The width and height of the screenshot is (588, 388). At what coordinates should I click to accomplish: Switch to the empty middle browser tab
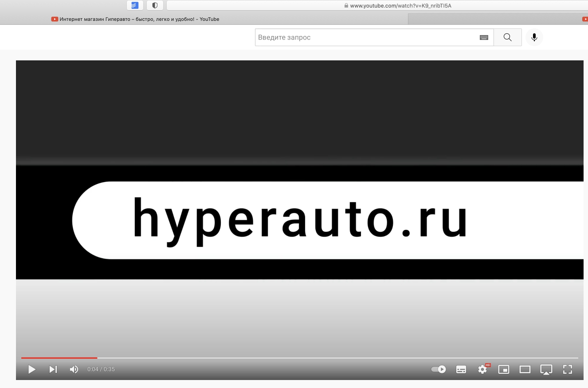[492, 19]
